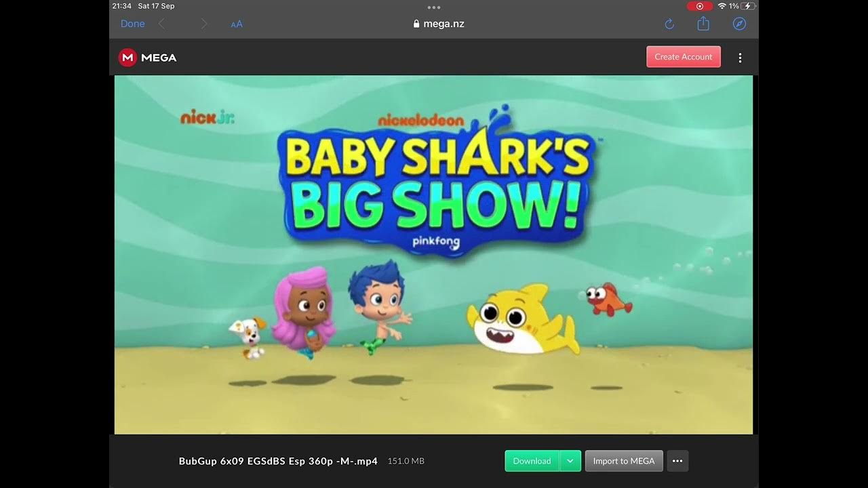
Task: Tap the 21:34 clock in the status bar
Action: pos(121,6)
